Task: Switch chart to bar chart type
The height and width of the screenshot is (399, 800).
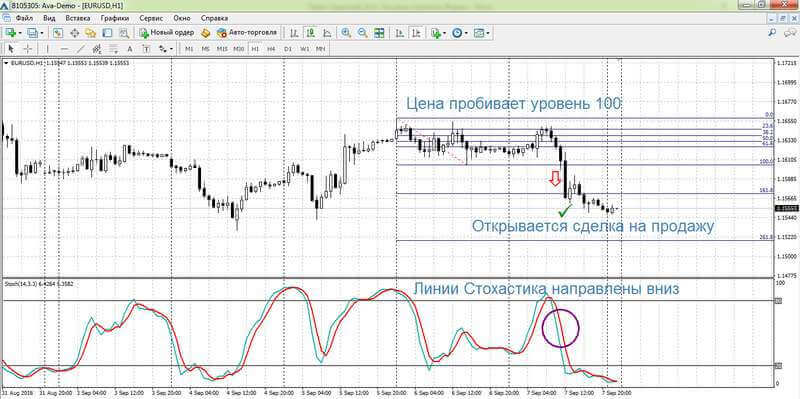Action: coord(294,33)
